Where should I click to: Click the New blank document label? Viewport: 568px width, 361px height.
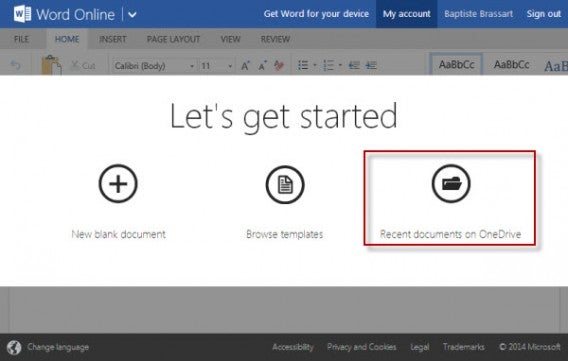(x=118, y=234)
